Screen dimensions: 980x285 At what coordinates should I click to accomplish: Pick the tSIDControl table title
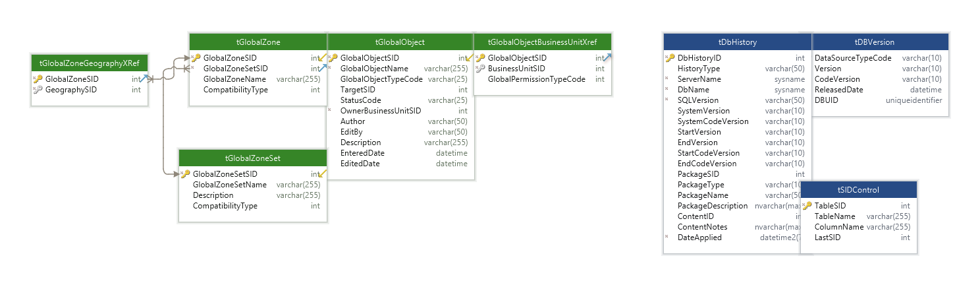pyautogui.click(x=859, y=189)
